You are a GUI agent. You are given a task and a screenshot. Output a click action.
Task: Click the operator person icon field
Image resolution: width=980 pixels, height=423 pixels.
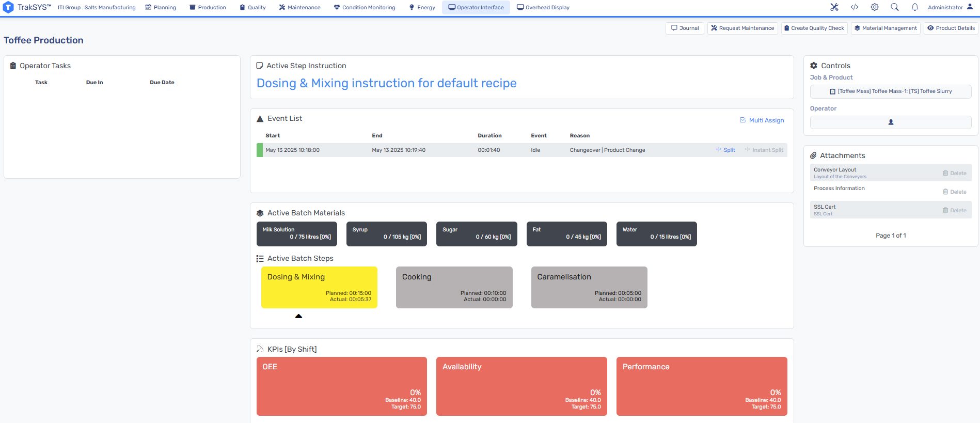pyautogui.click(x=891, y=122)
